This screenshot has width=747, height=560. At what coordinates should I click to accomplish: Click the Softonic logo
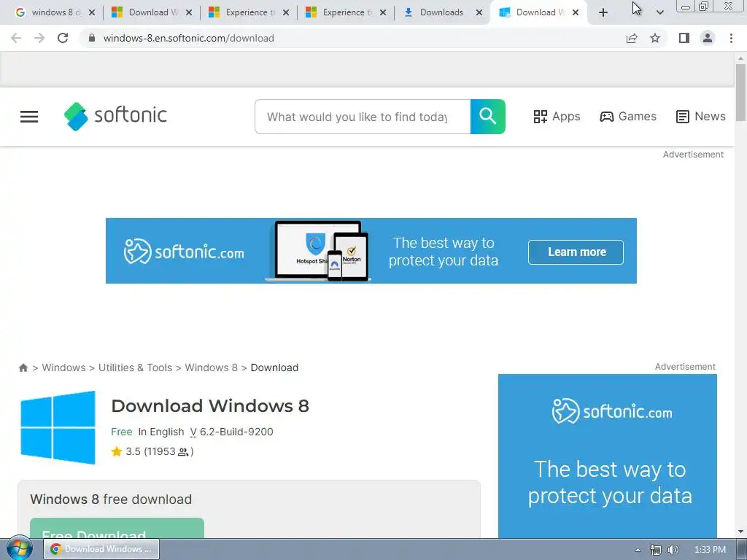116,116
